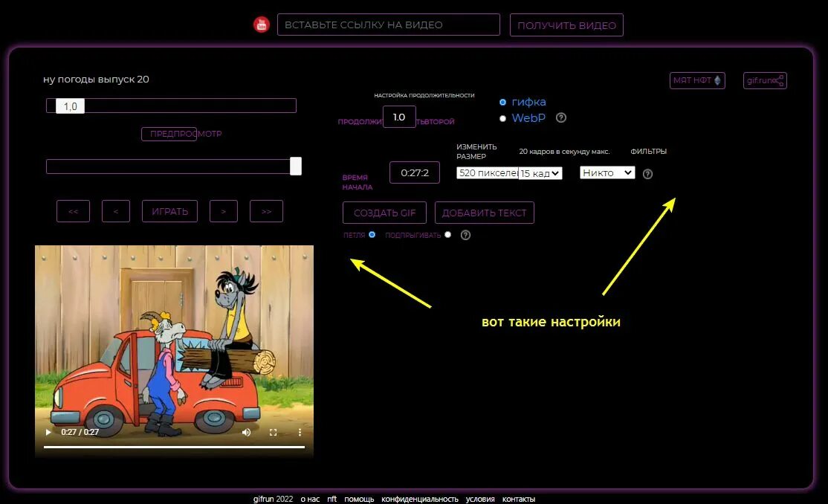
Task: Disable the ПЕТЛЯ loop toggle
Action: [x=371, y=234]
